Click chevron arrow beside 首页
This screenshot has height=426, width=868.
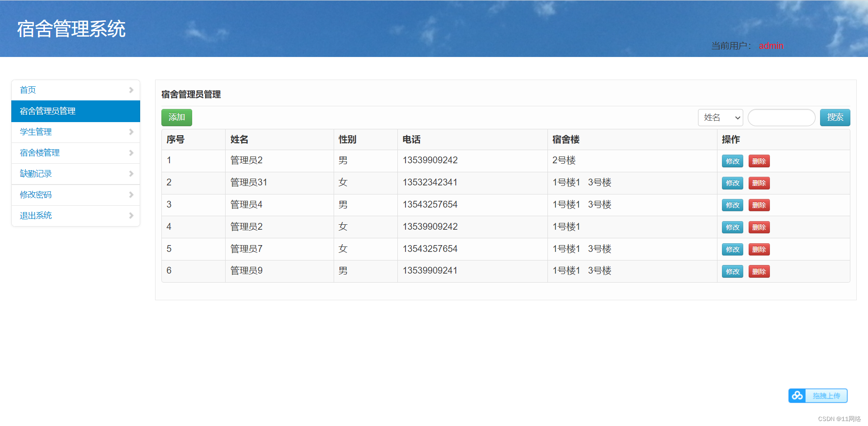tap(131, 90)
